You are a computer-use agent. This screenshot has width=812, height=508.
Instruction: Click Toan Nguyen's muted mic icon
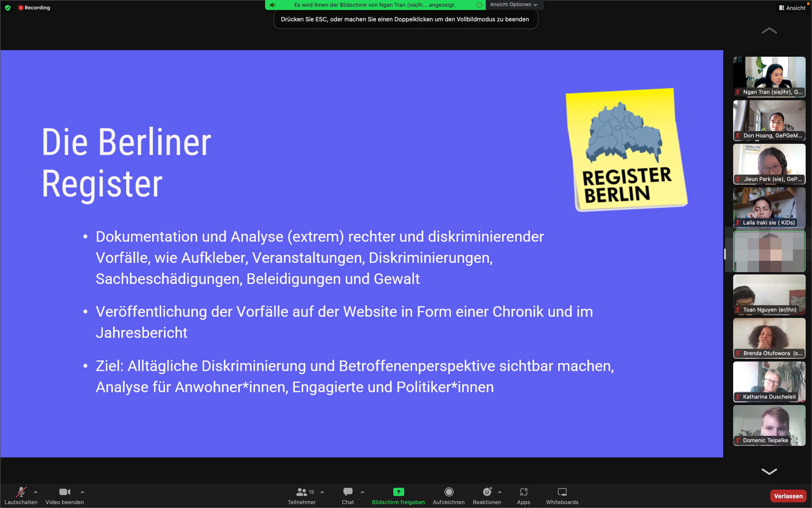[x=738, y=310]
